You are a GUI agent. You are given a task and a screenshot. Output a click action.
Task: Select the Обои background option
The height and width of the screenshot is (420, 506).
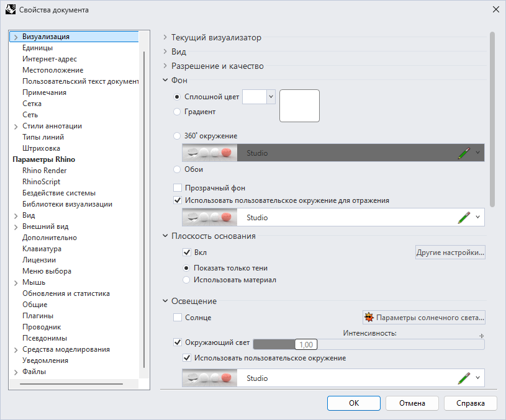click(177, 169)
